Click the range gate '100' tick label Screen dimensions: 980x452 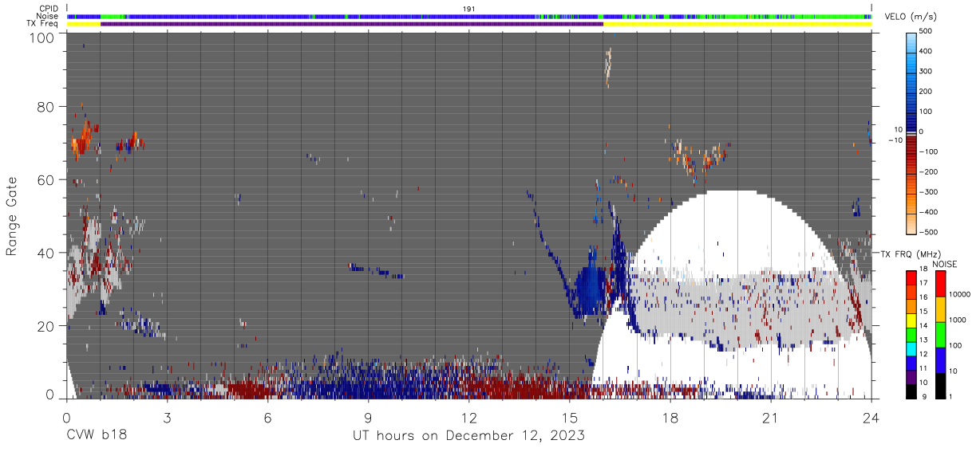point(41,37)
